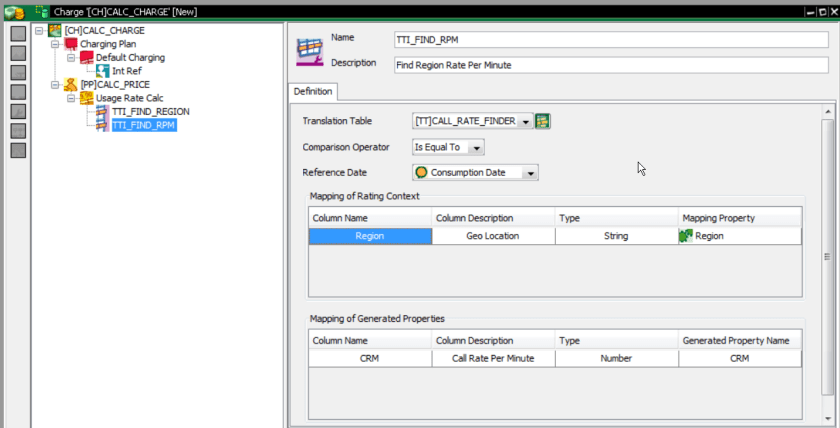Open the Reference Date dropdown
The height and width of the screenshot is (428, 840).
(530, 173)
